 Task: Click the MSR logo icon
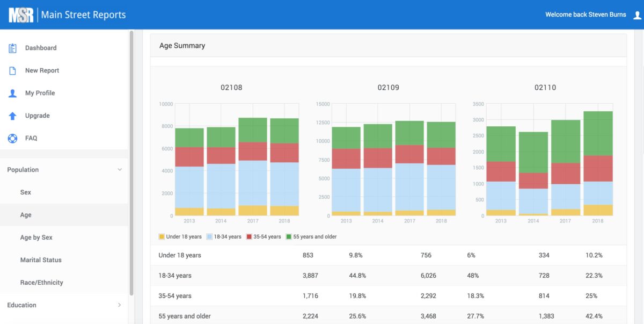point(21,15)
